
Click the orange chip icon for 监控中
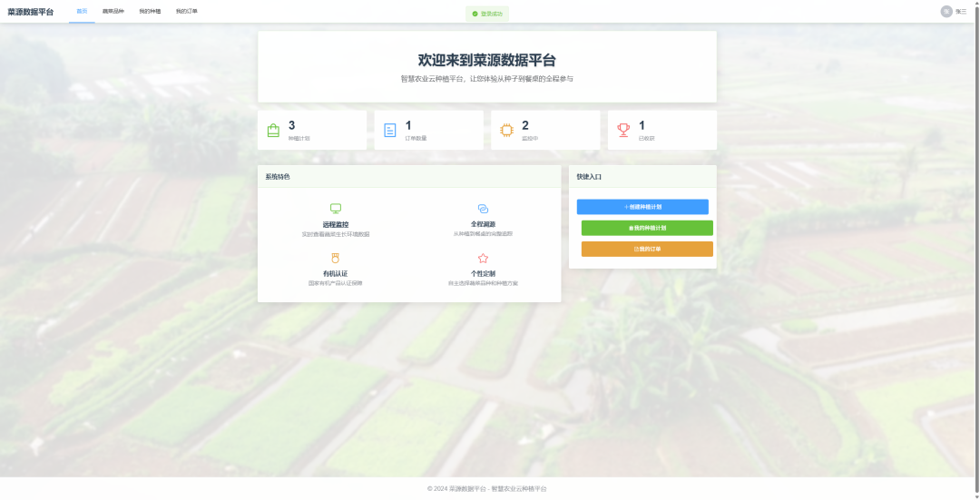(x=507, y=130)
